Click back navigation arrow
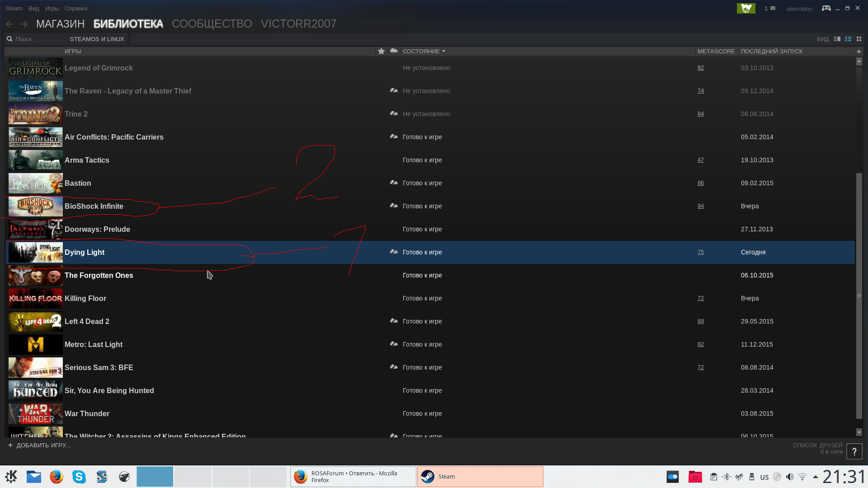The image size is (868, 488). [9, 24]
